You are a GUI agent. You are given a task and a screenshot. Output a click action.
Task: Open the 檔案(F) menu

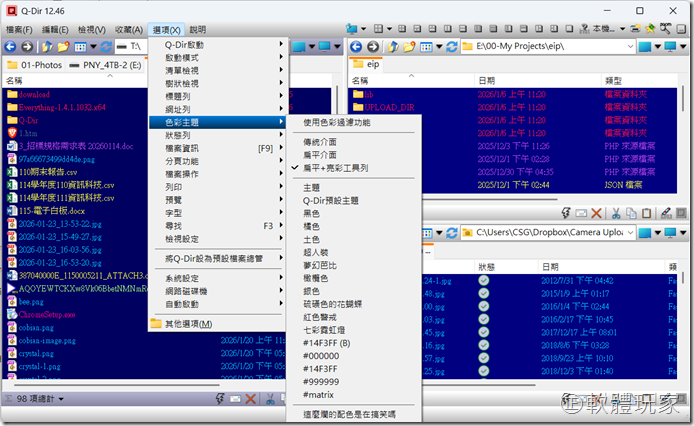(x=19, y=30)
